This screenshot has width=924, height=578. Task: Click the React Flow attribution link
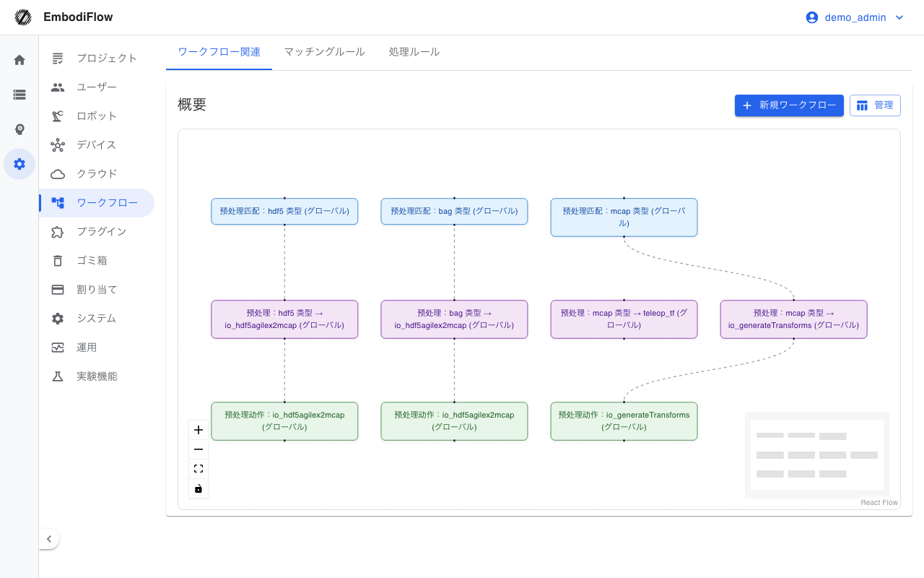(879, 503)
